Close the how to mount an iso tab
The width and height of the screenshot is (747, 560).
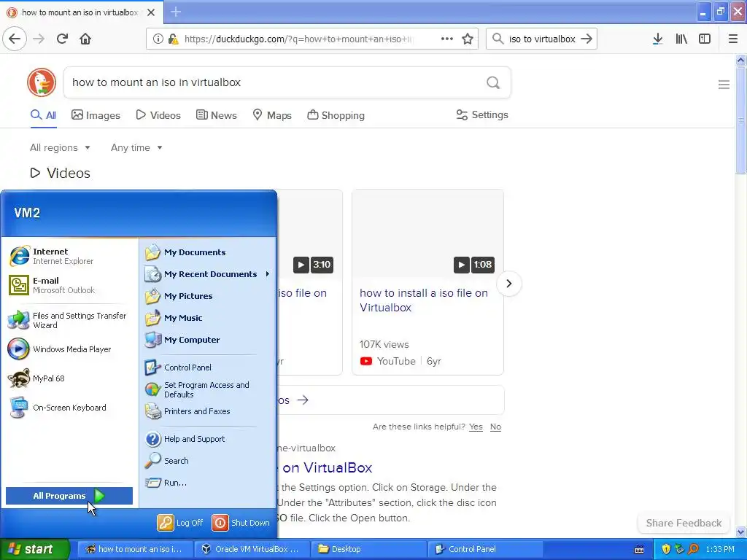[151, 12]
